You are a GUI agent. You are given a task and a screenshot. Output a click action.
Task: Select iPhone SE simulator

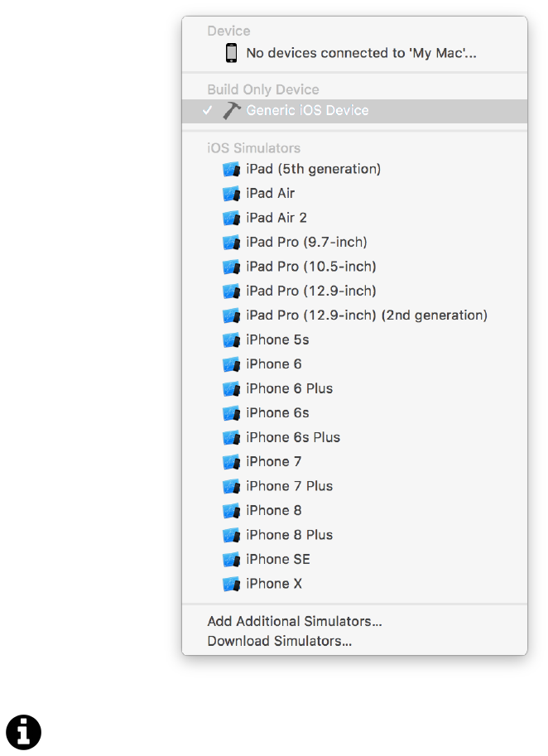click(277, 560)
